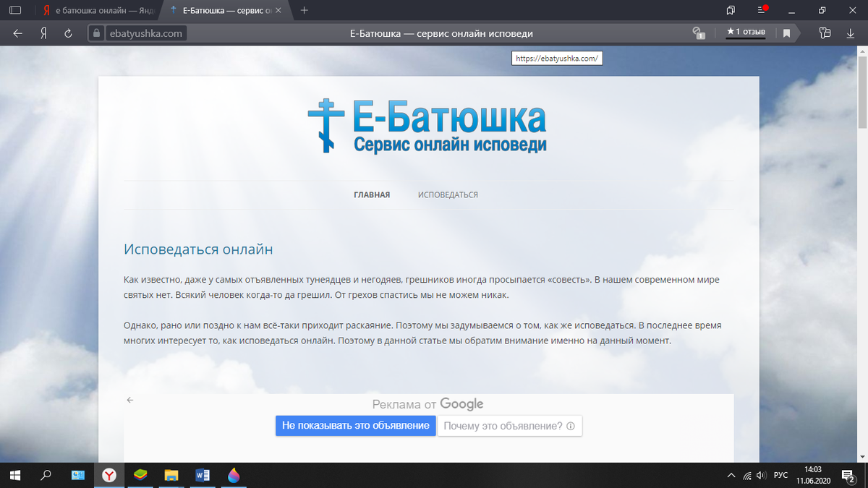Open File Explorer from taskbar
Screen dimensions: 868x488
click(171, 475)
